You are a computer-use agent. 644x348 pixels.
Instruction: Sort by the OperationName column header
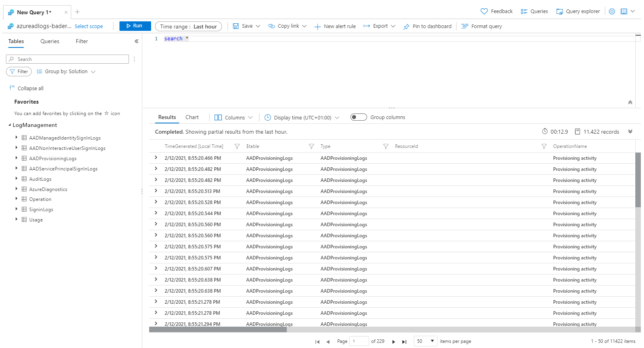pyautogui.click(x=570, y=146)
